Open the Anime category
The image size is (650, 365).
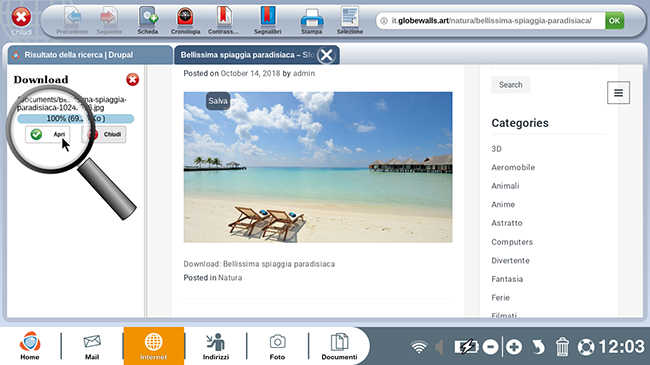point(503,204)
